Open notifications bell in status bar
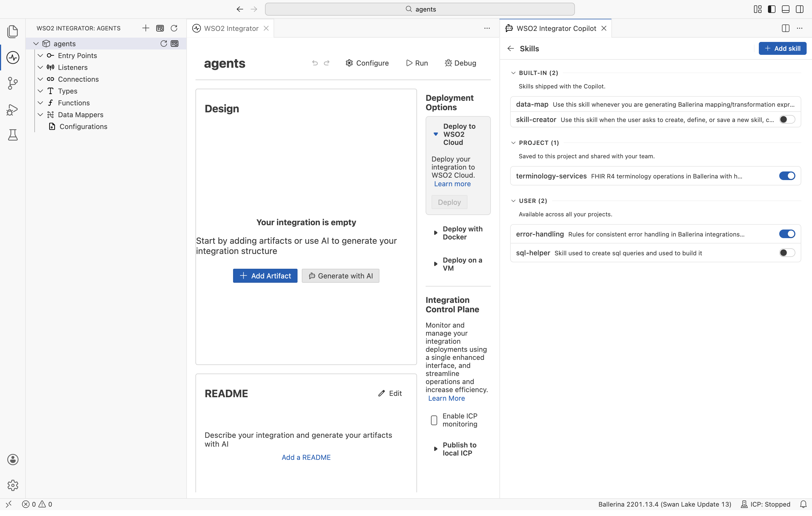The width and height of the screenshot is (812, 516). [803, 504]
